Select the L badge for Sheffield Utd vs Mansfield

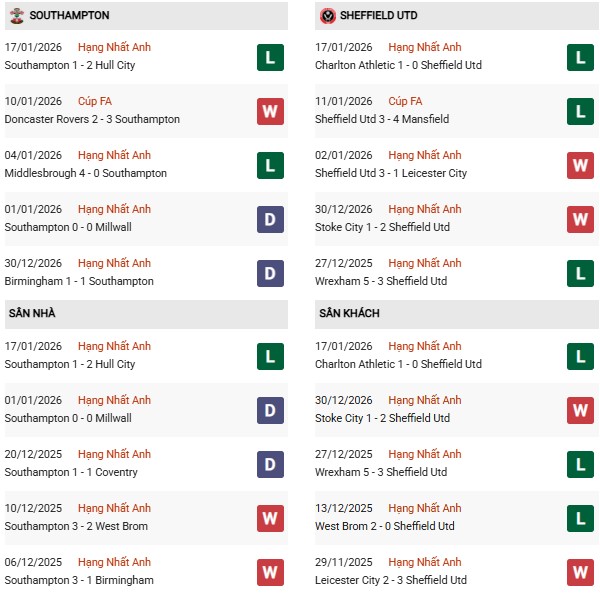coord(580,111)
